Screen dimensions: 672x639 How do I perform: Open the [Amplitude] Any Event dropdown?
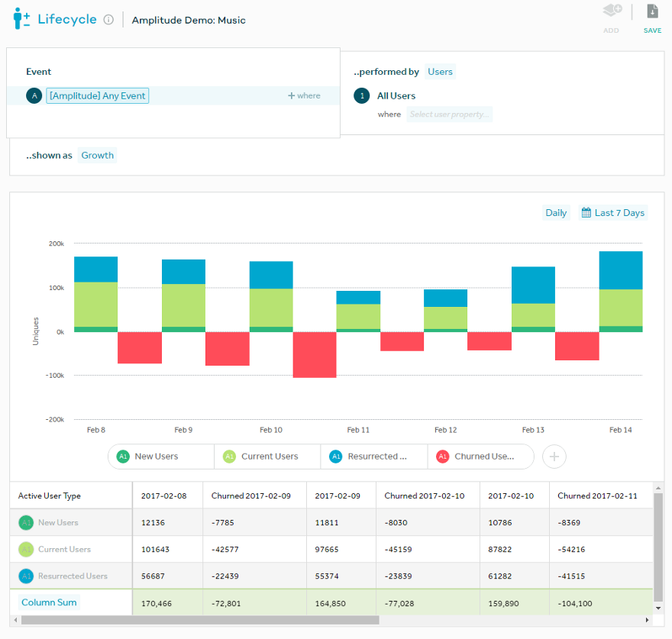click(97, 95)
